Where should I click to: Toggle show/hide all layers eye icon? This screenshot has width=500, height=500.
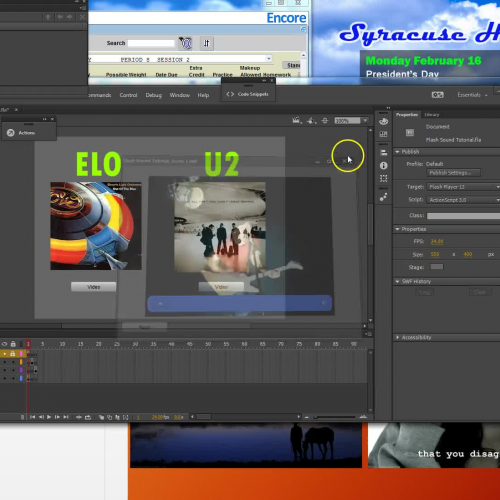(x=5, y=344)
